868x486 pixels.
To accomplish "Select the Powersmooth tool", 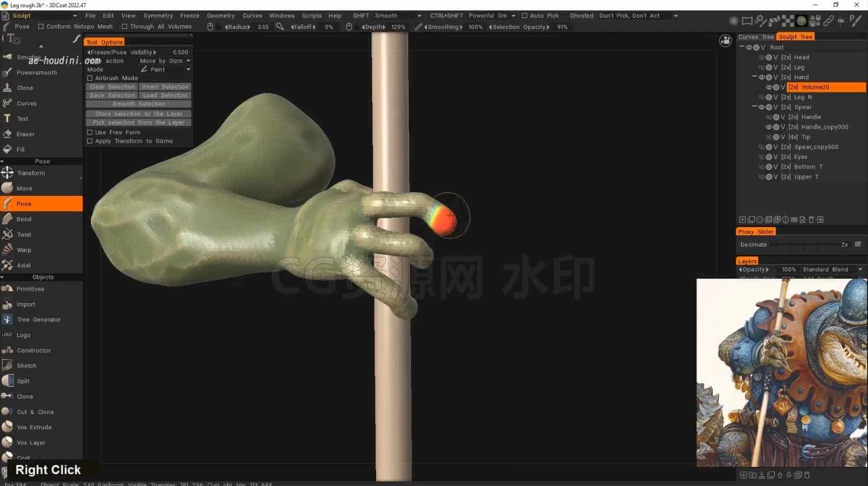I will click(x=41, y=73).
